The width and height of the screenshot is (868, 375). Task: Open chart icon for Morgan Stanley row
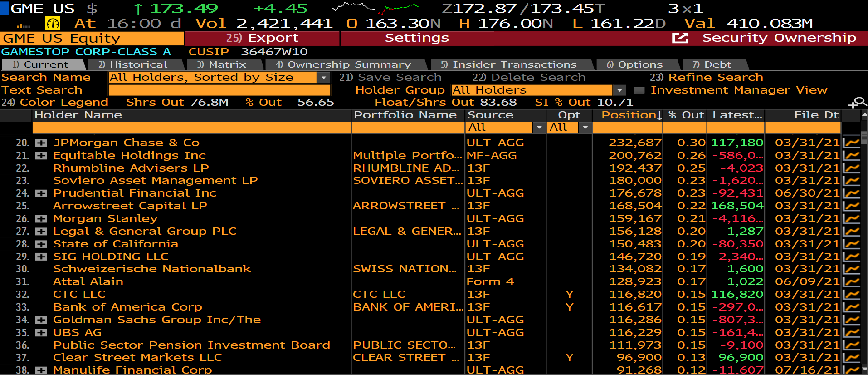pos(851,219)
